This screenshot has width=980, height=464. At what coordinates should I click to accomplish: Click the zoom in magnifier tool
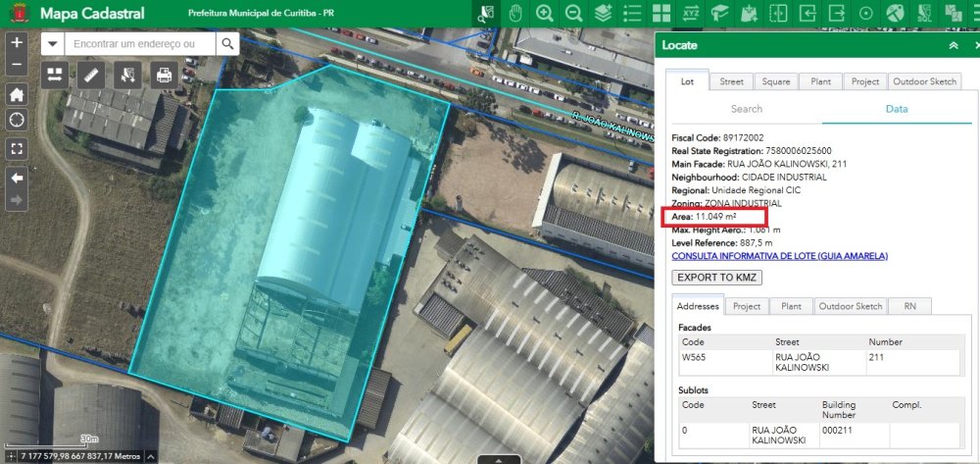[544, 14]
